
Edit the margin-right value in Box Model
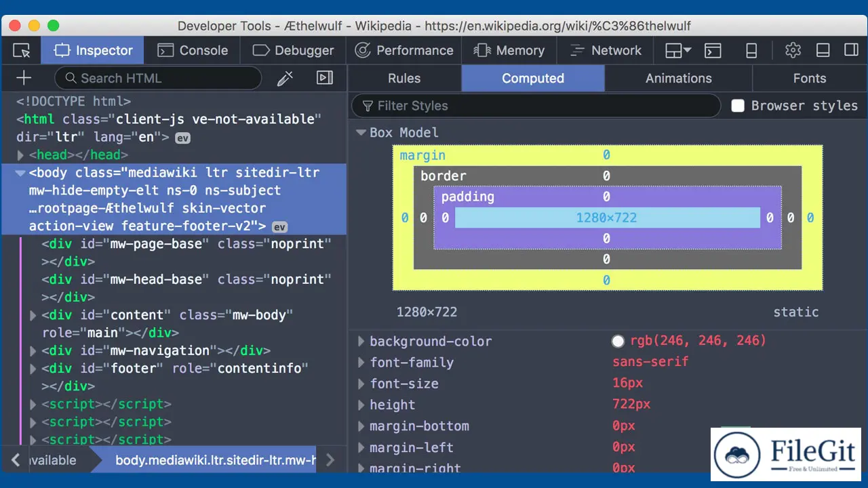(x=810, y=218)
